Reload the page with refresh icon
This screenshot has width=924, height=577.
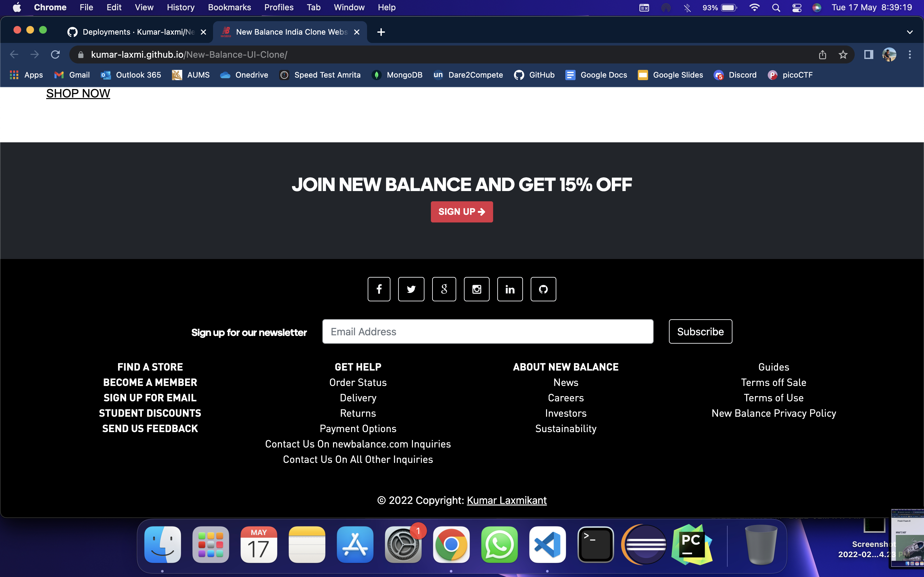click(x=56, y=54)
